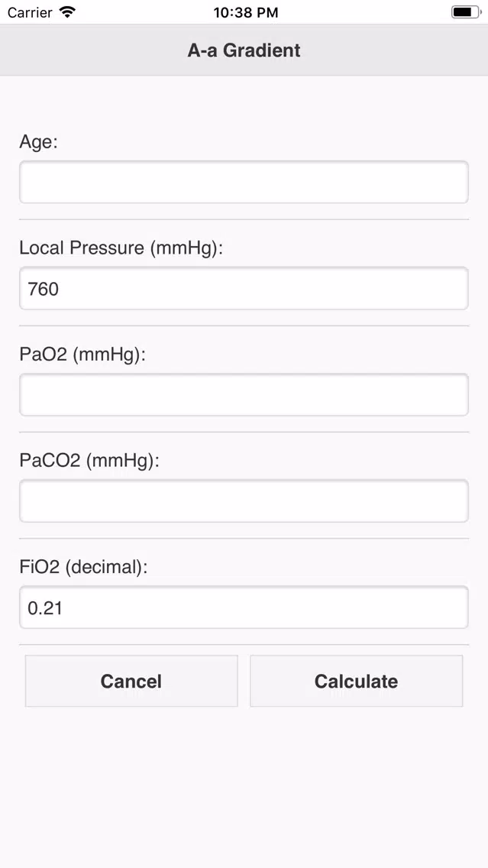Click the Calculate button
Image resolution: width=488 pixels, height=868 pixels.
(357, 681)
